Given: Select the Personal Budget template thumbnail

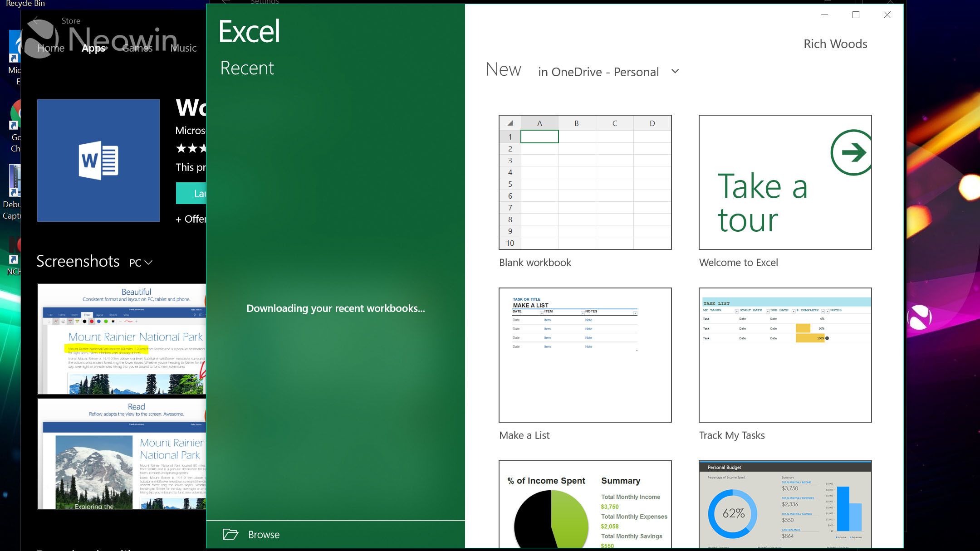Looking at the screenshot, I should pos(785,504).
